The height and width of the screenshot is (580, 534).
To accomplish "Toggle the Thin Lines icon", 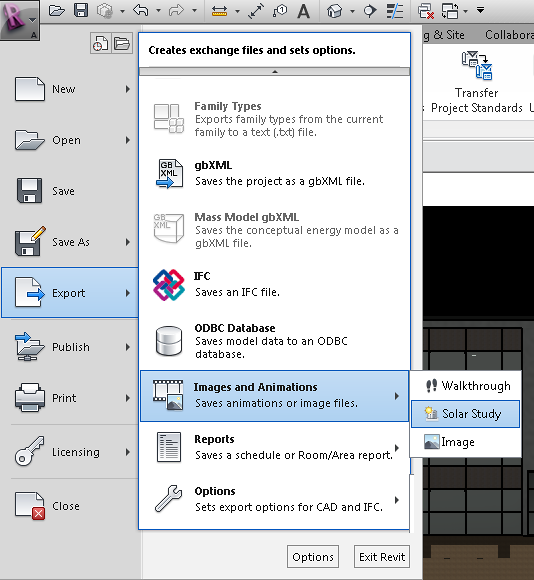I will [x=395, y=11].
